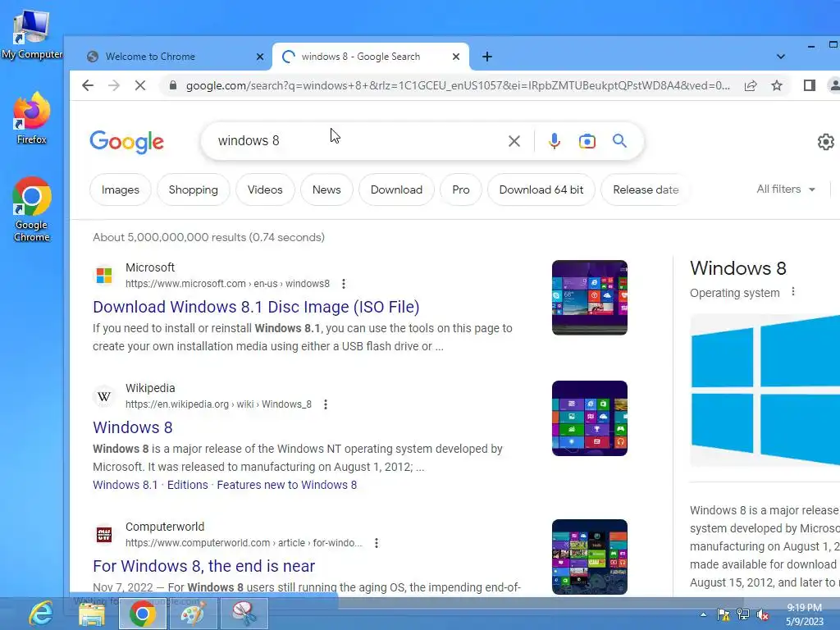
Task: Go to Google homepage via the logo
Action: tap(126, 141)
